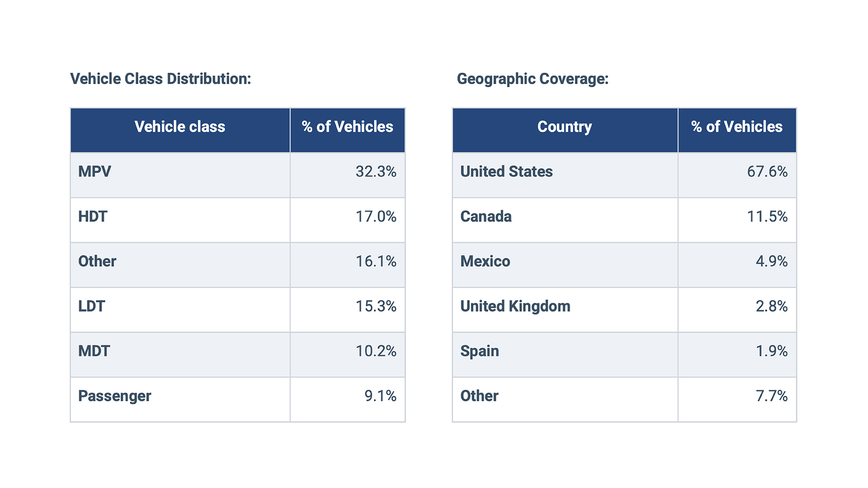Click the Geographic Coverage heading
This screenshot has width=868, height=488.
(533, 79)
